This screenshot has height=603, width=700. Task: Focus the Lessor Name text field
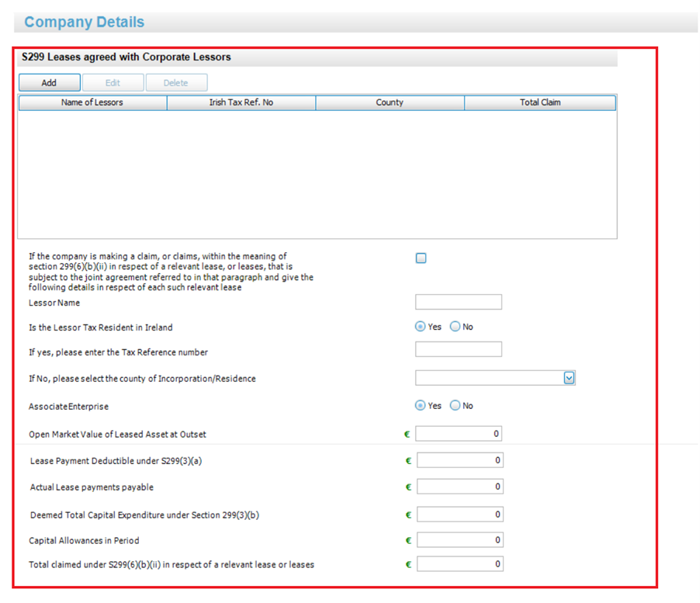tap(459, 302)
